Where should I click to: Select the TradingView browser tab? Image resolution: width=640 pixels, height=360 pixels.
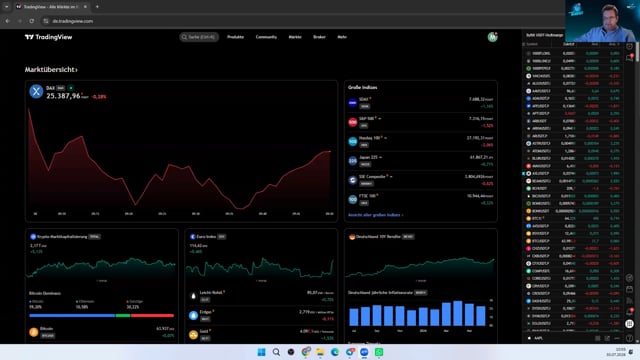(x=51, y=7)
